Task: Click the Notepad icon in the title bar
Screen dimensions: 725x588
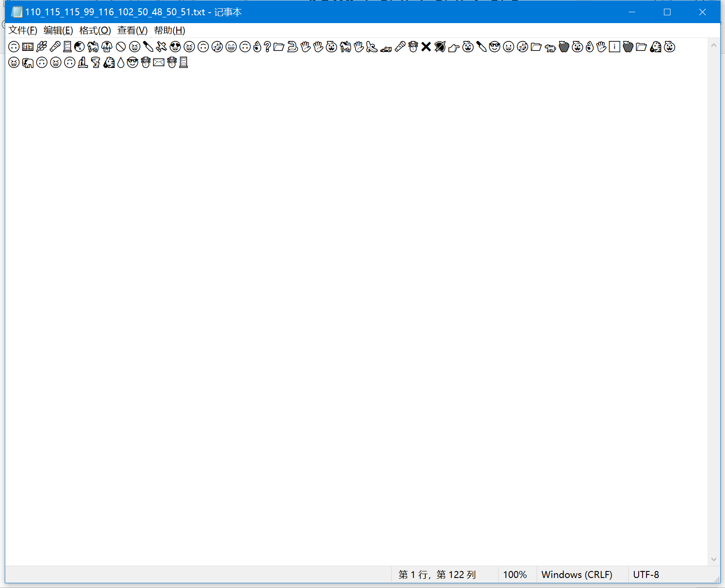Action: tap(17, 12)
